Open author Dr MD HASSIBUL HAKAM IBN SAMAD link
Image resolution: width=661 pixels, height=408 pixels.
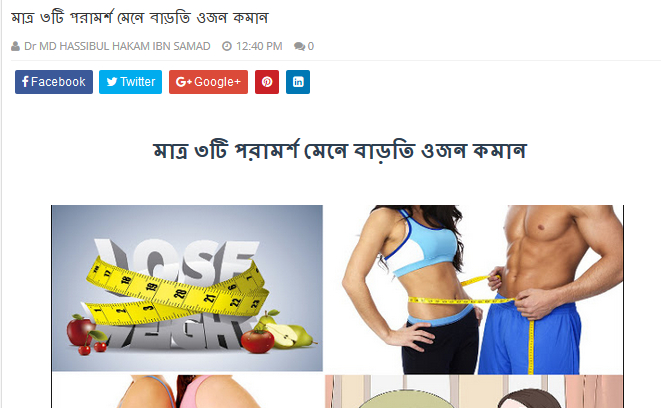[117, 46]
